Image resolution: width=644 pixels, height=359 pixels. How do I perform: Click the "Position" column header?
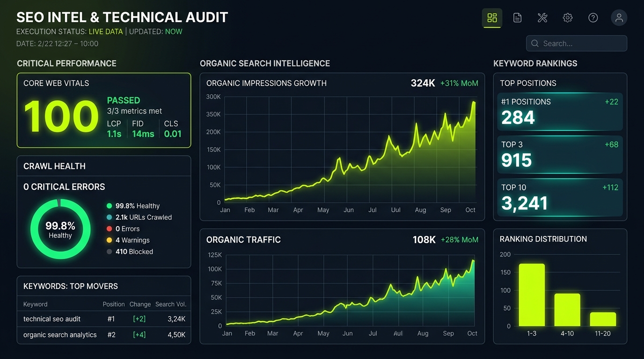point(114,304)
